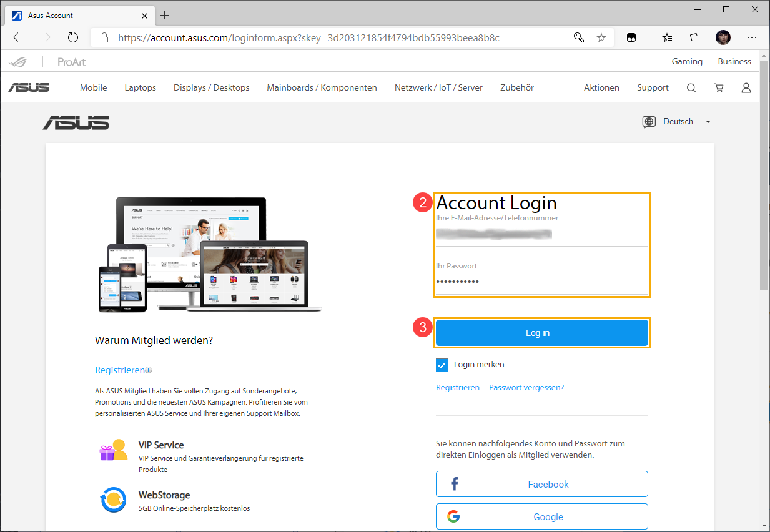Open the Aktionen menu
This screenshot has width=770, height=532.
[602, 87]
